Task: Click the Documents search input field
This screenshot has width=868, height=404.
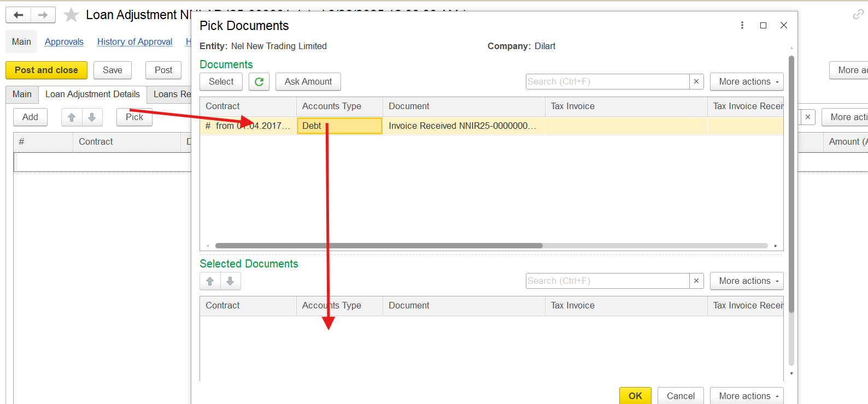Action: 607,82
